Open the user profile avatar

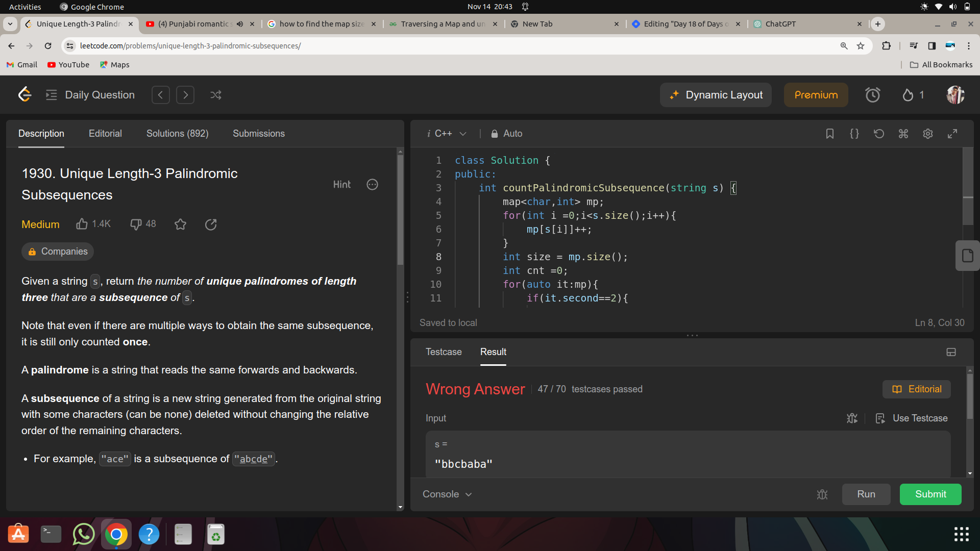955,95
